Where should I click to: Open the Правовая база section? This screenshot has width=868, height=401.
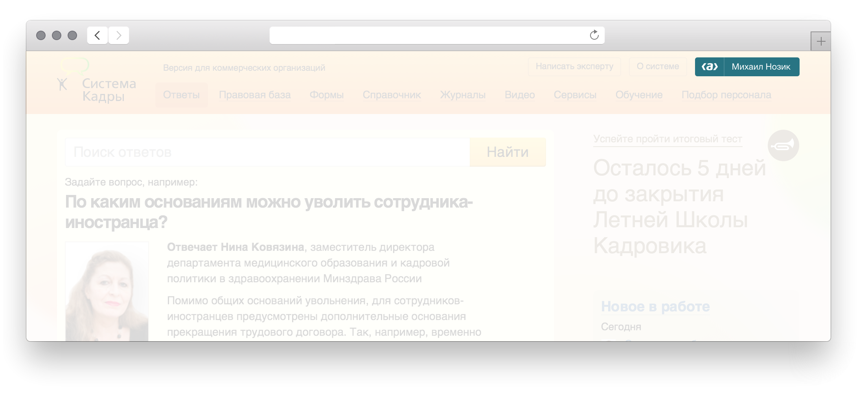255,95
